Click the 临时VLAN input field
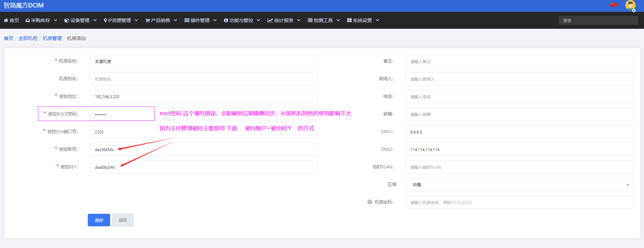Screen dimensions: 644x248 tap(519, 167)
